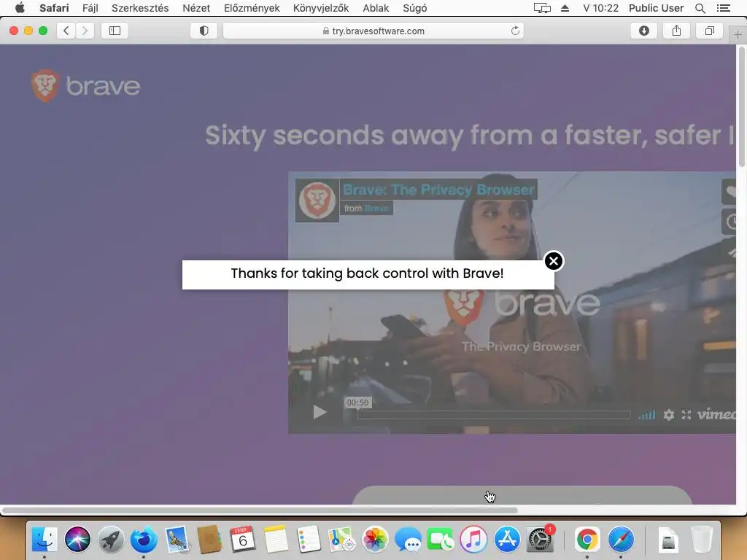
Task: Enter fullscreen on the video
Action: tap(686, 415)
